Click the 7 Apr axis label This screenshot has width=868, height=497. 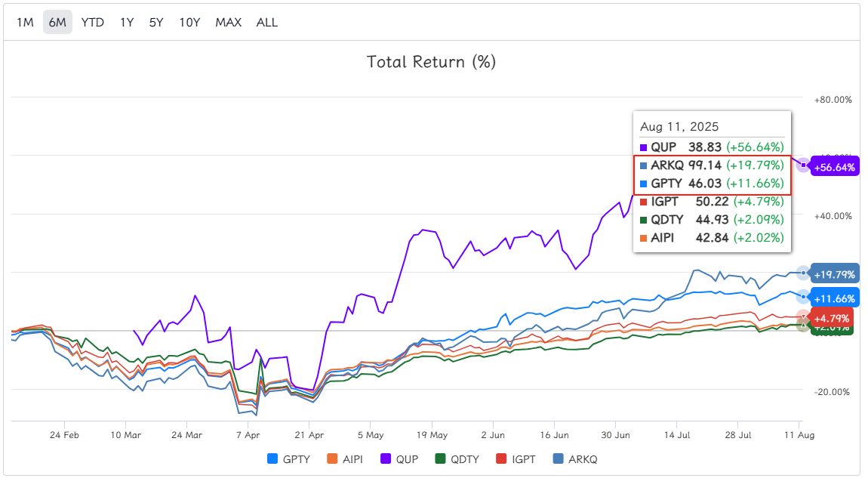point(248,435)
